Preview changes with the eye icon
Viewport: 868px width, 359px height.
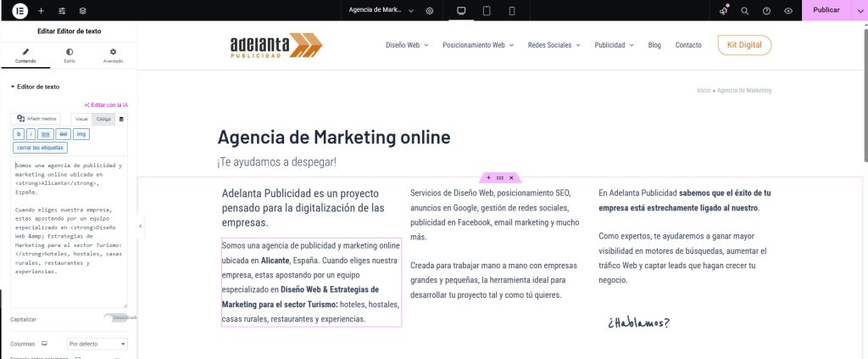788,10
